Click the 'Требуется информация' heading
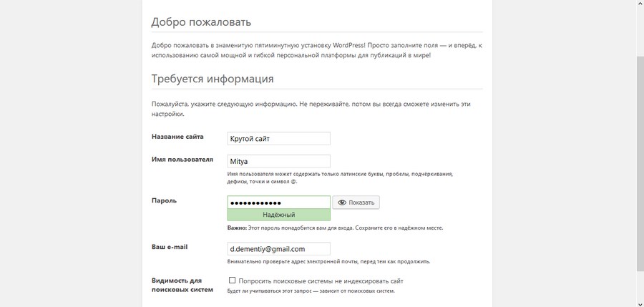This screenshot has width=644, height=307. 213,78
